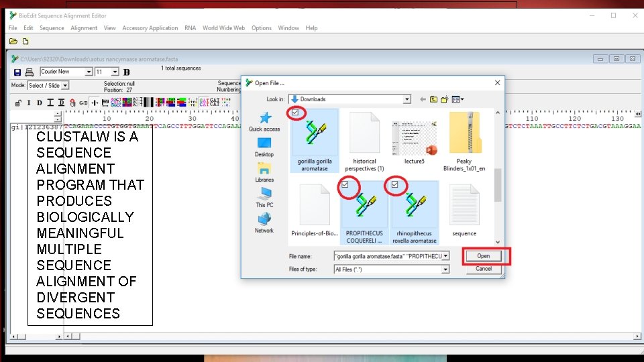Open the Edit menu
Screen dimensions: 644x362
28,28
